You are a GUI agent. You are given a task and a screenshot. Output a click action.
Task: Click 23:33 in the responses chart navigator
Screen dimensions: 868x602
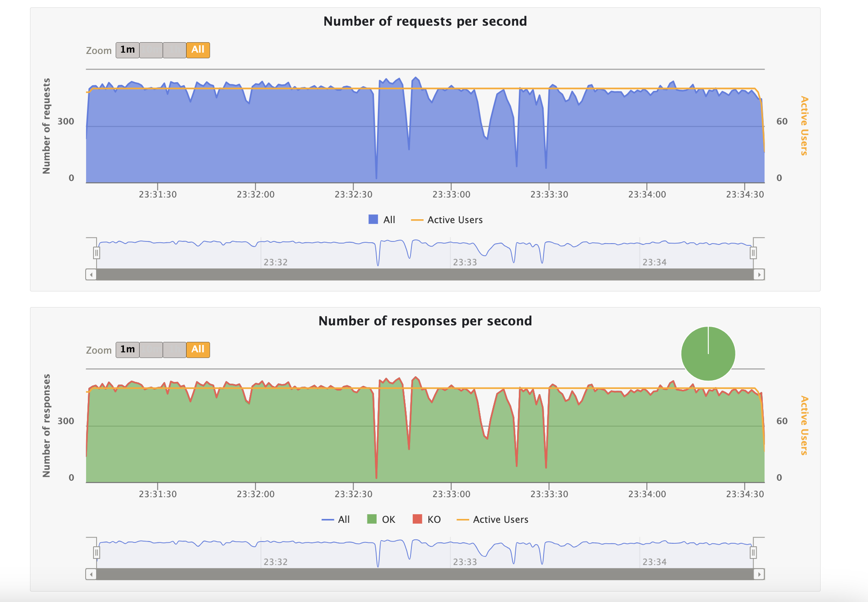click(465, 562)
